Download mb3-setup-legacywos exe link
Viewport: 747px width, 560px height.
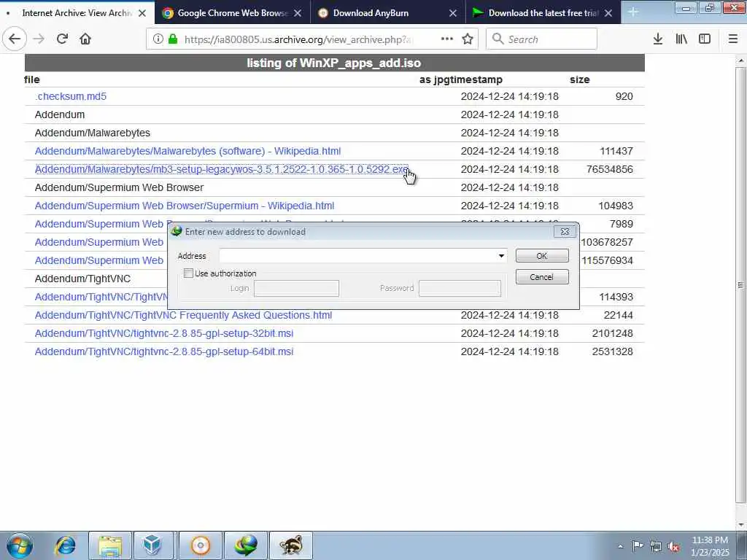point(222,169)
